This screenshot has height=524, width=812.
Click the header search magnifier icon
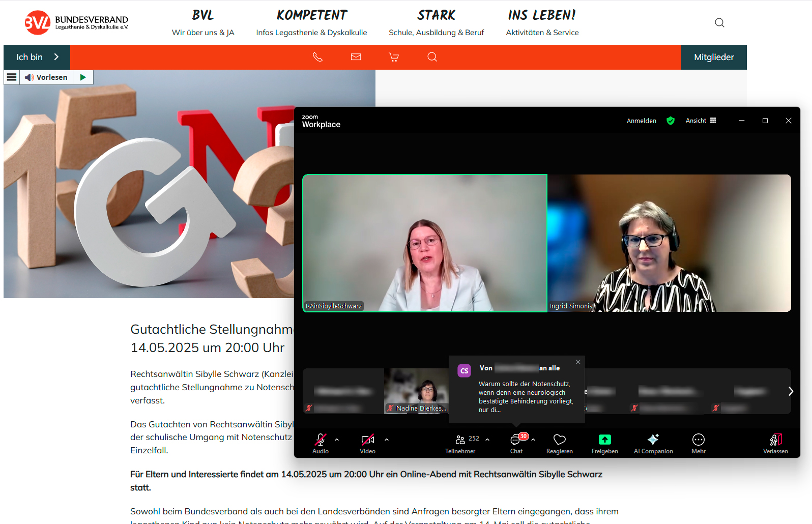pyautogui.click(x=719, y=22)
